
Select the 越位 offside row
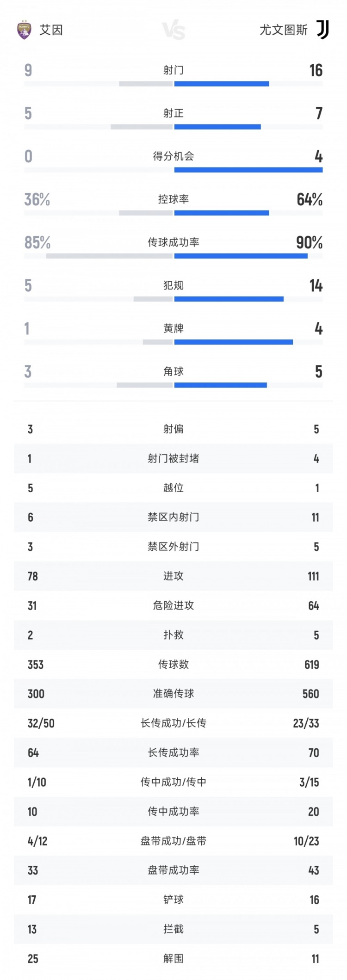[173, 488]
